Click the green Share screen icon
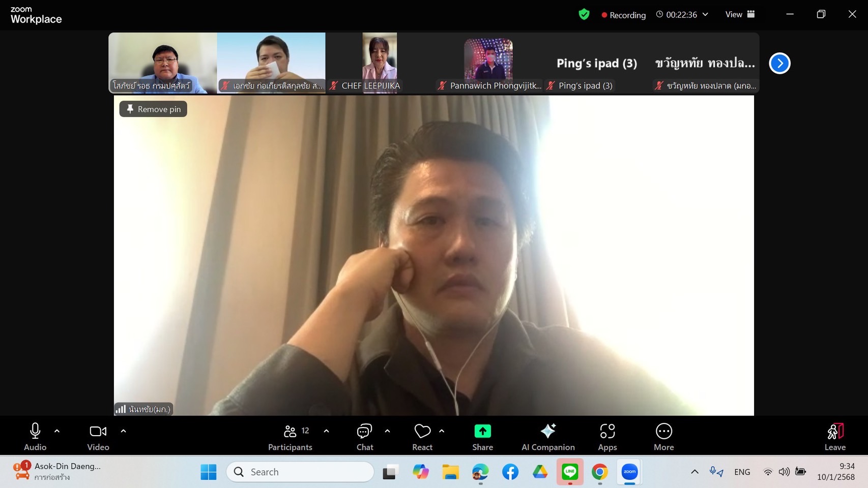Screen dimensions: 868x488 [x=482, y=432]
